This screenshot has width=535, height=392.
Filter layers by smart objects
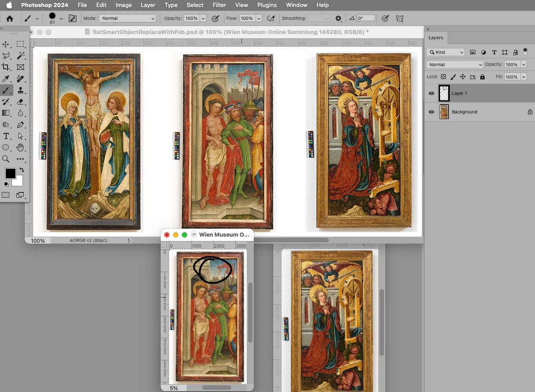pos(515,52)
